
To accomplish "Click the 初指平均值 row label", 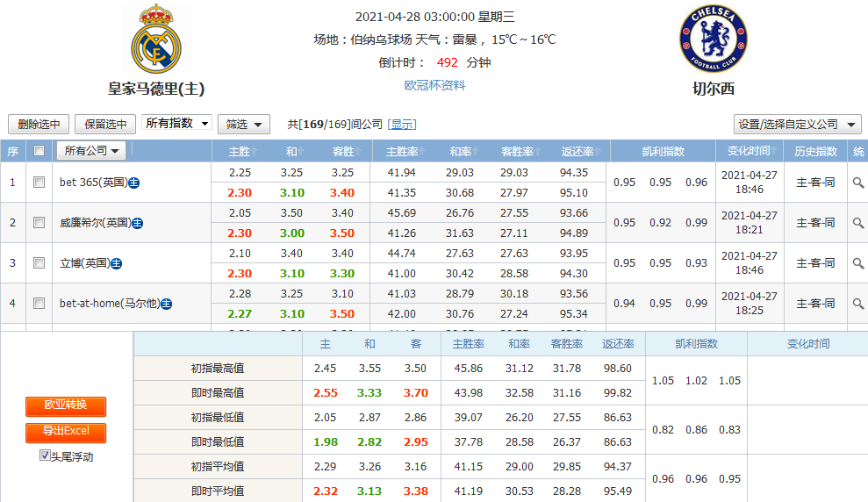I will pos(218,466).
